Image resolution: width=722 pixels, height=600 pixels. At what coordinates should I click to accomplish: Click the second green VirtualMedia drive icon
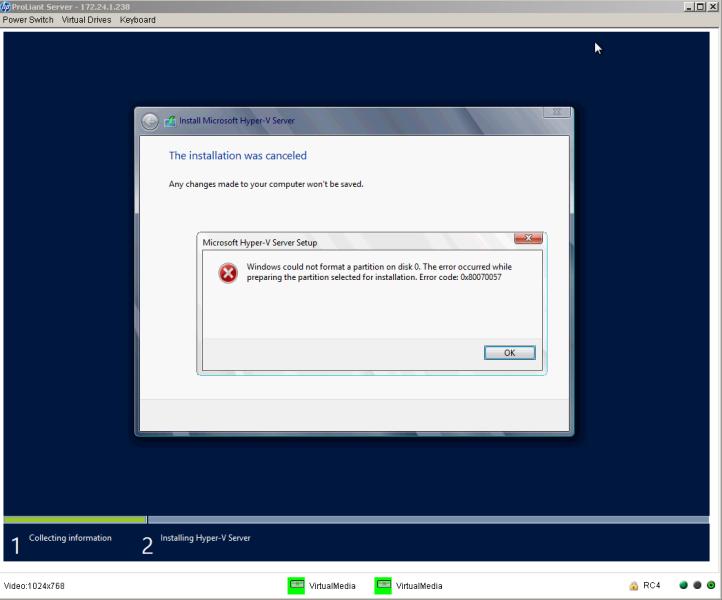tap(383, 585)
